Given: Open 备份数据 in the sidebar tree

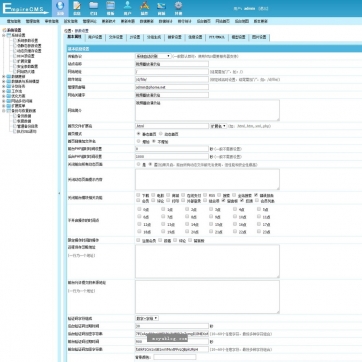Looking at the screenshot, I should click(x=24, y=116).
